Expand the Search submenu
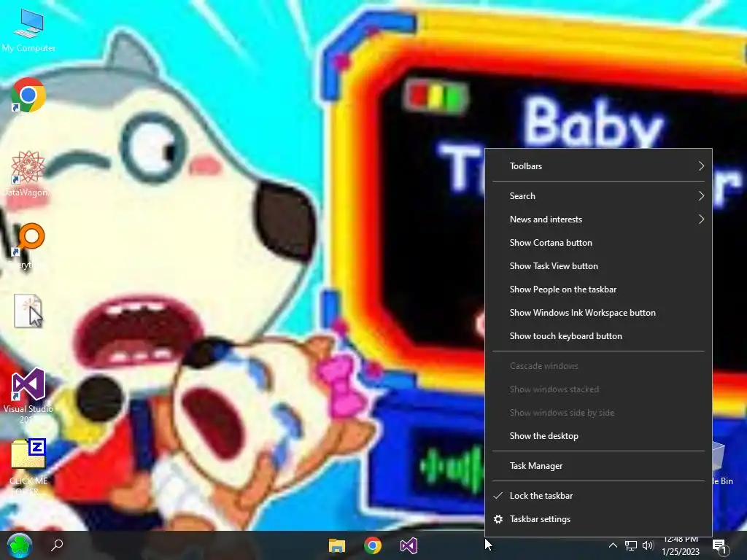747x560 pixels. (598, 196)
